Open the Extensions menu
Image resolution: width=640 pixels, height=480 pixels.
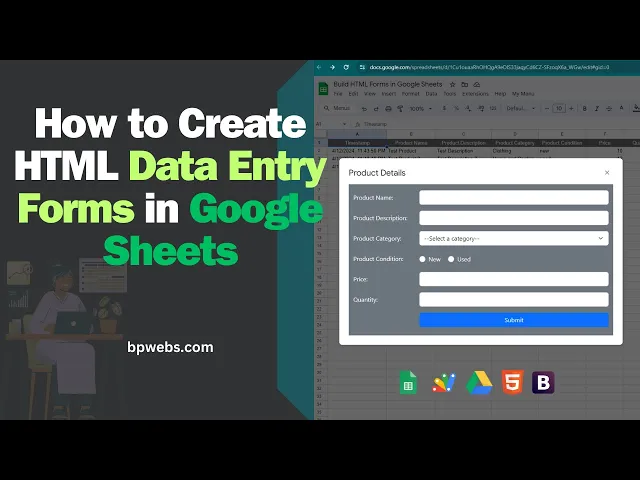[475, 94]
